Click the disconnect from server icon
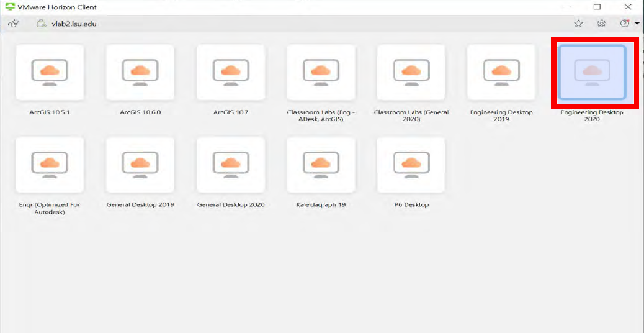The image size is (644, 333). [13, 24]
